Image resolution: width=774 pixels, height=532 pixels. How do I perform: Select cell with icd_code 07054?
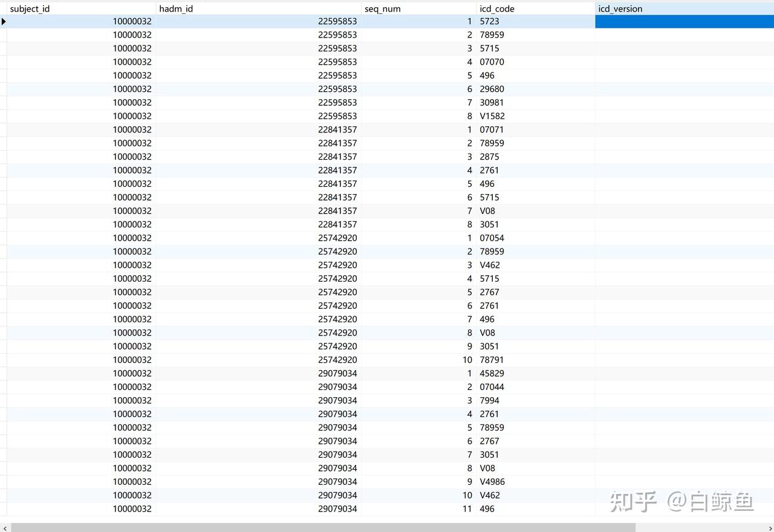click(536, 238)
